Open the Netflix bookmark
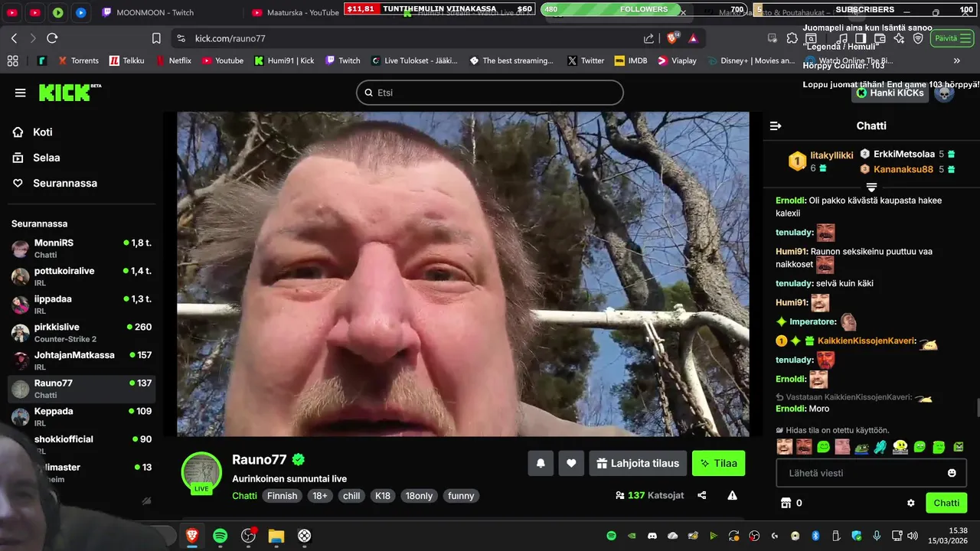 coord(174,60)
